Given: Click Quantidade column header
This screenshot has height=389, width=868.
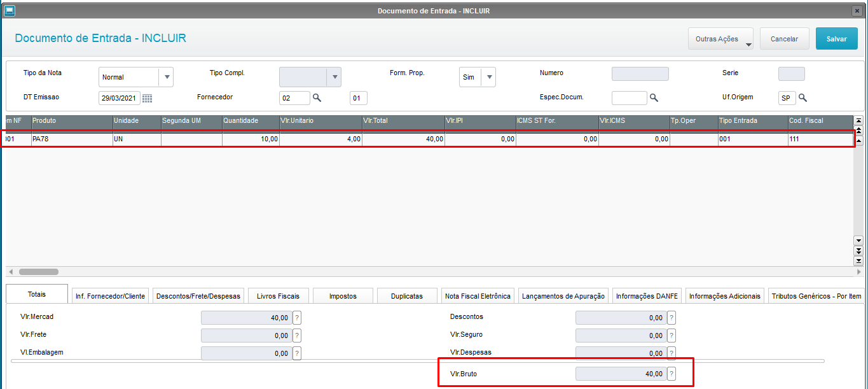Looking at the screenshot, I should pyautogui.click(x=251, y=120).
